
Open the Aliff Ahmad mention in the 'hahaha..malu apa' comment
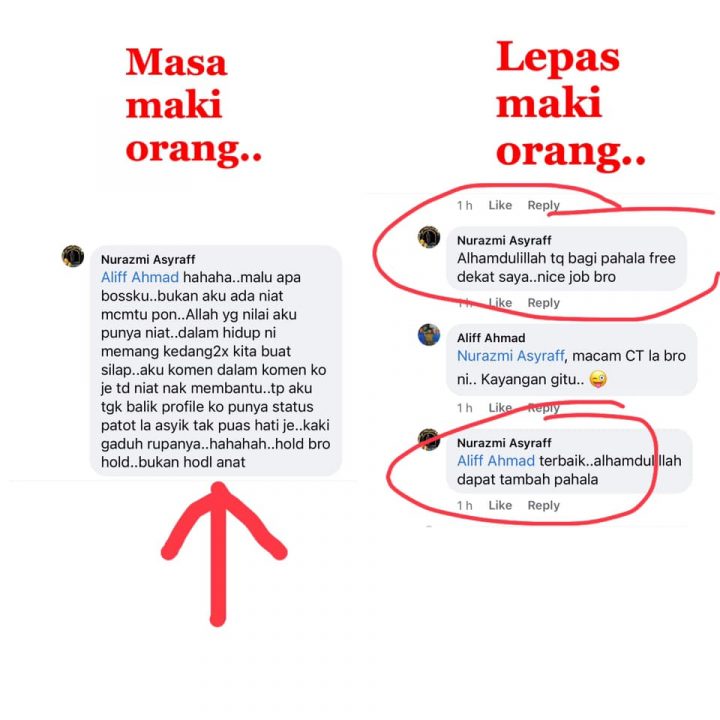pos(140,277)
